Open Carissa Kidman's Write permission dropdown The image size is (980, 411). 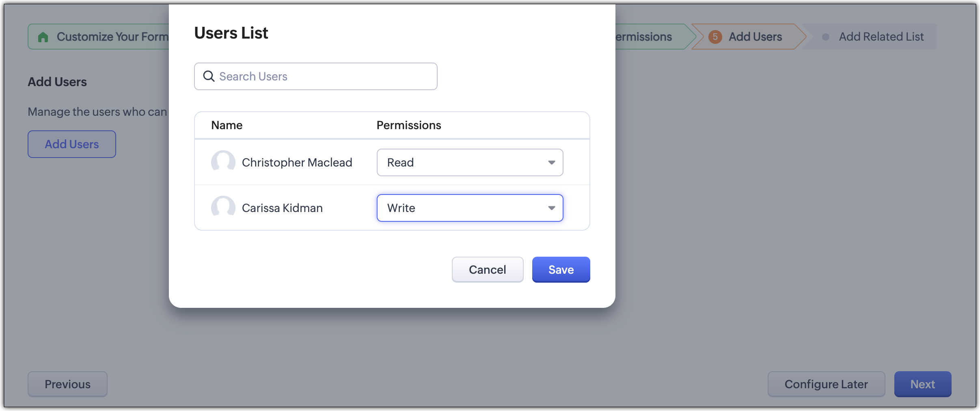click(x=469, y=208)
